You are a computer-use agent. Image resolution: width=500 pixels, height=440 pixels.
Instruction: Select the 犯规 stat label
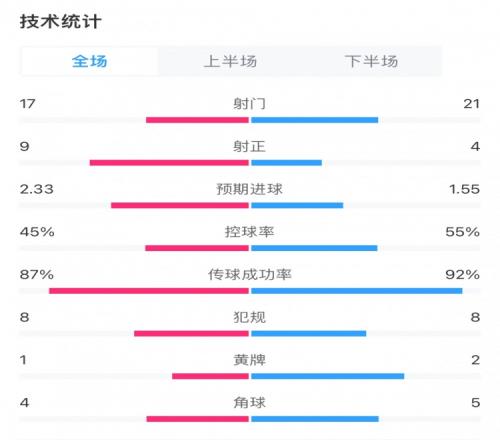249,317
